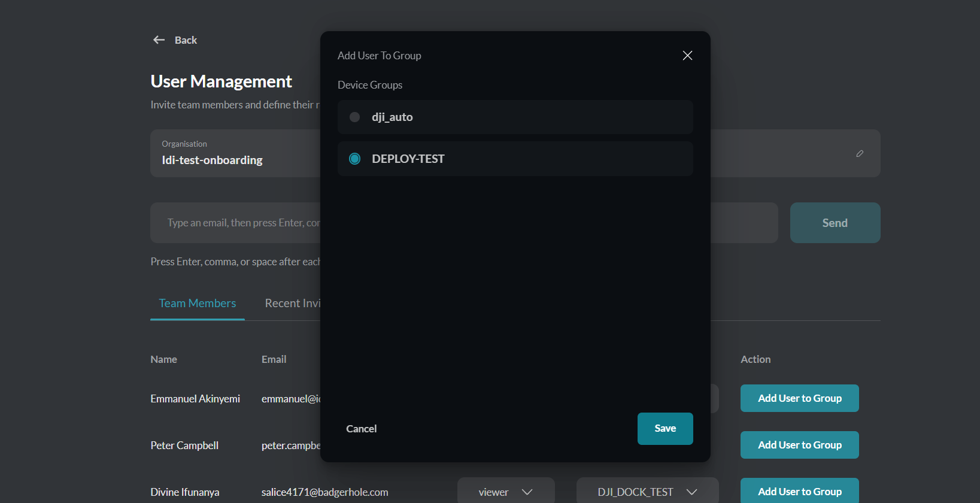
Task: Add Divine Ifunanya to a group
Action: point(800,490)
